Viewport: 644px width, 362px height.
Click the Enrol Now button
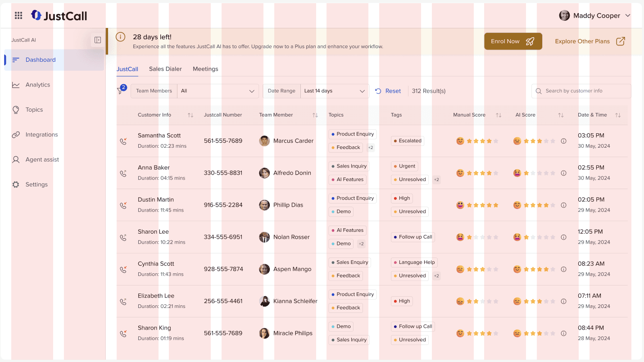[x=513, y=41]
